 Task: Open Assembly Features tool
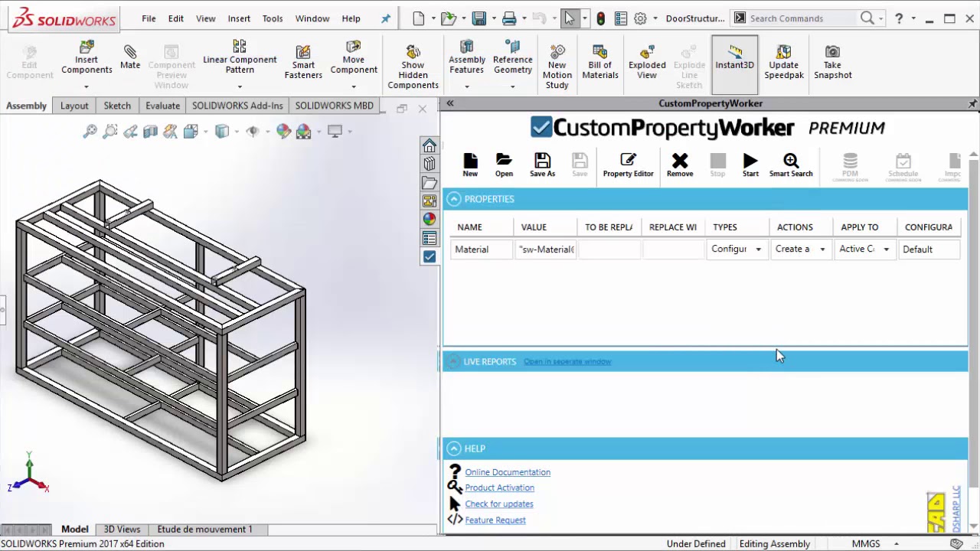coord(466,57)
